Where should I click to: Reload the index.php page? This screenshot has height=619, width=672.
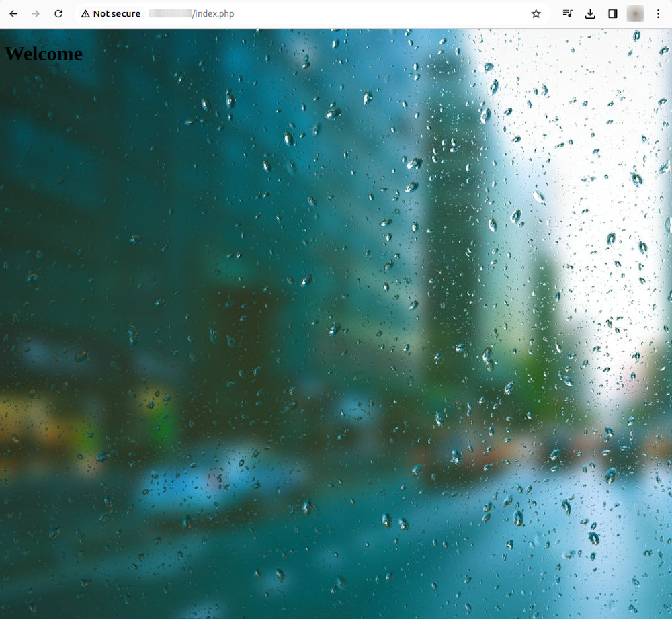(x=58, y=13)
